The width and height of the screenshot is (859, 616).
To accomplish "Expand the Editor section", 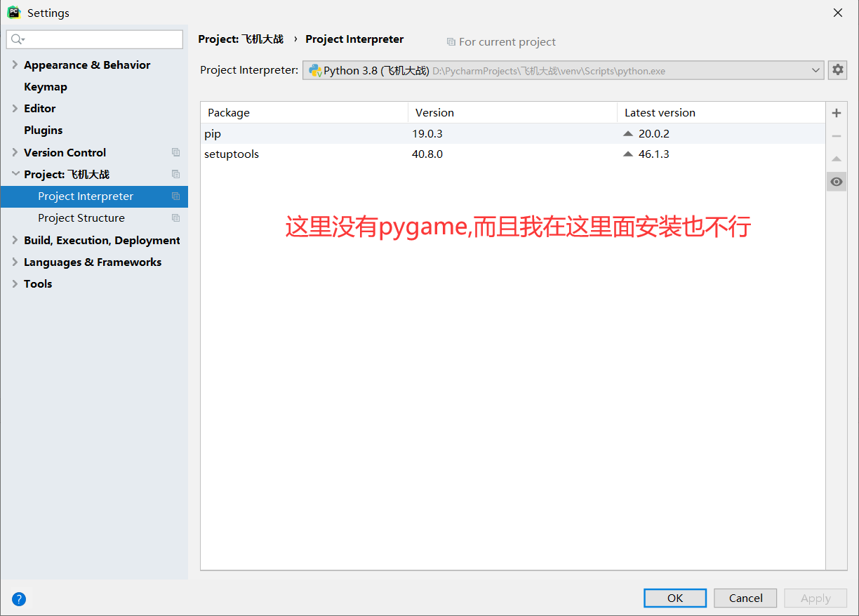I will click(x=15, y=108).
